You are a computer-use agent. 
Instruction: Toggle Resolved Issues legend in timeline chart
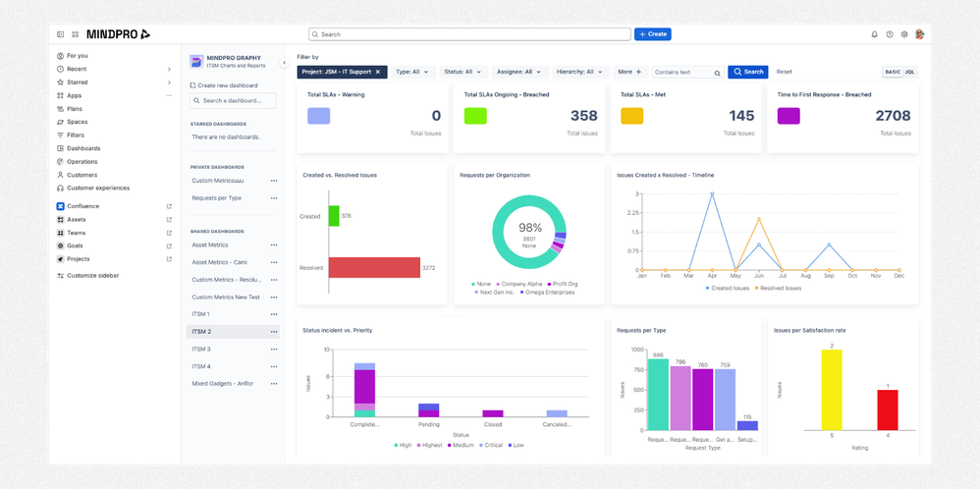click(778, 289)
